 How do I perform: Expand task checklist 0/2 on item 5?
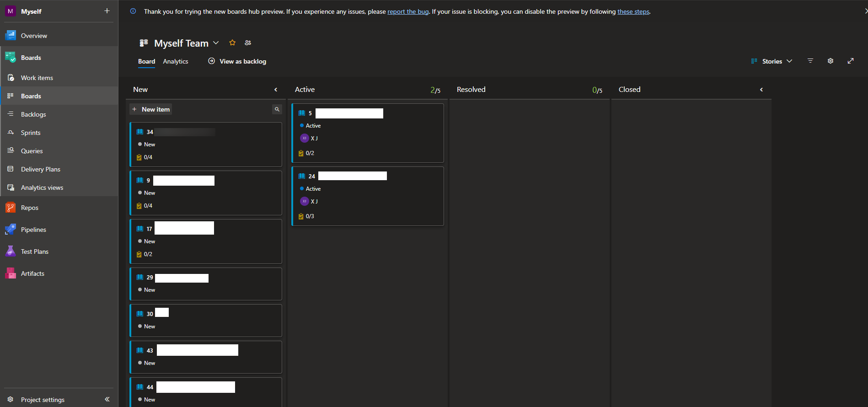306,153
